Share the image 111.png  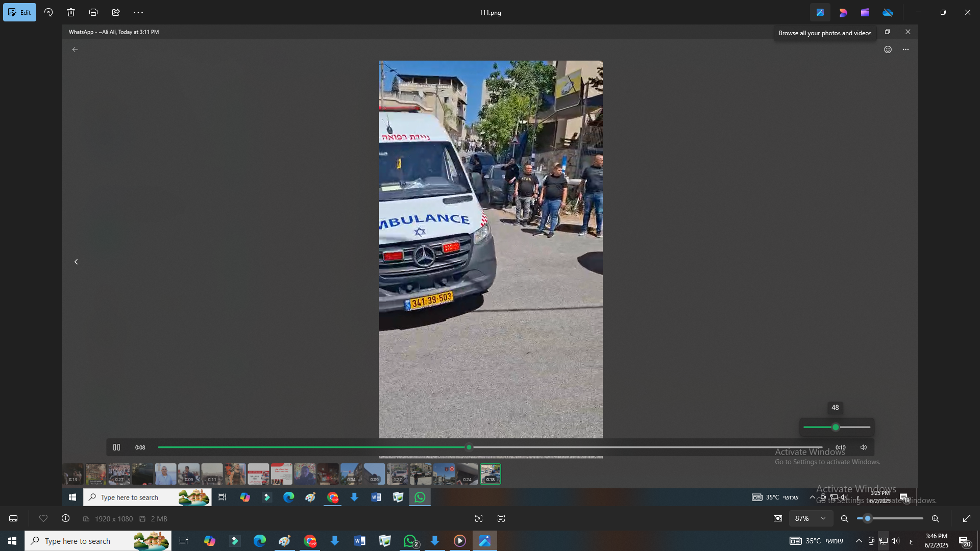(x=116, y=12)
